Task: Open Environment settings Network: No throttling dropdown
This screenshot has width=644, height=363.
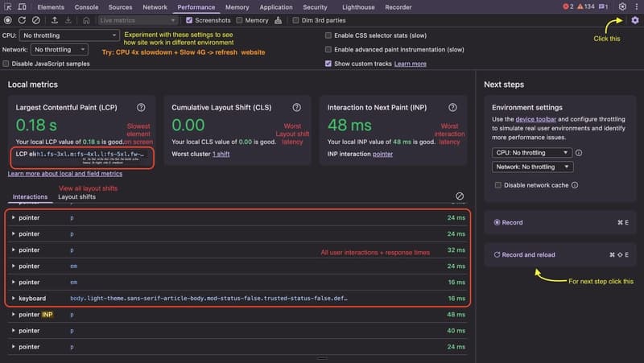Action: tap(532, 167)
